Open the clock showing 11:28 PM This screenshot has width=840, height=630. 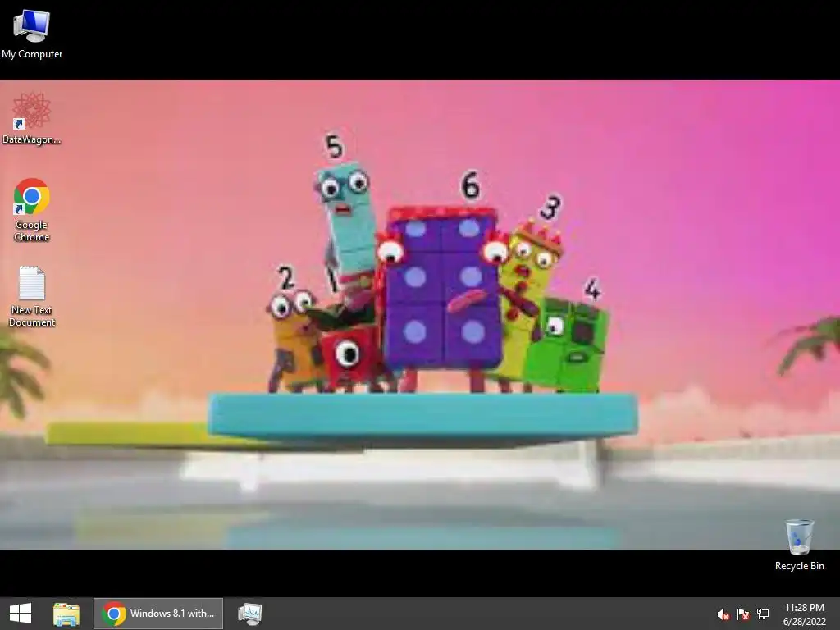(805, 614)
